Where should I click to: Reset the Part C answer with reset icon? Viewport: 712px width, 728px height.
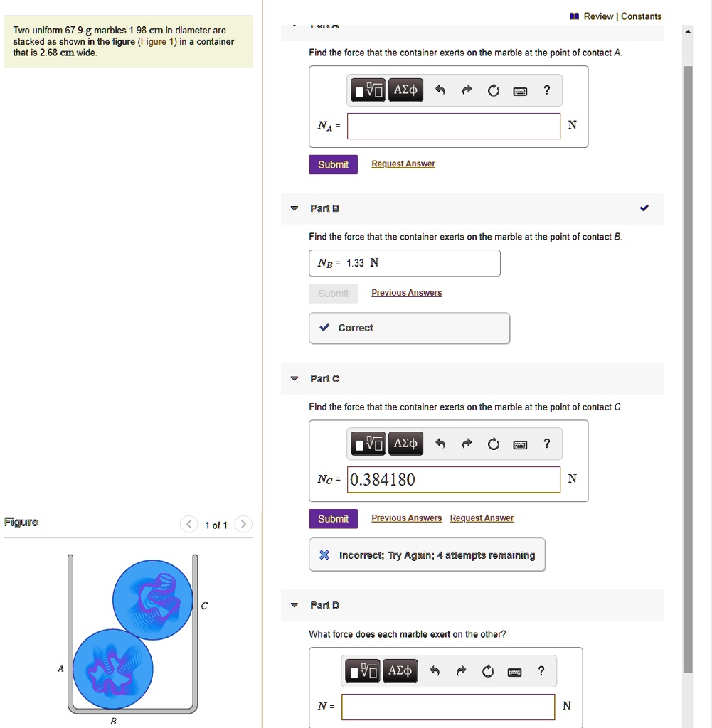[x=493, y=444]
